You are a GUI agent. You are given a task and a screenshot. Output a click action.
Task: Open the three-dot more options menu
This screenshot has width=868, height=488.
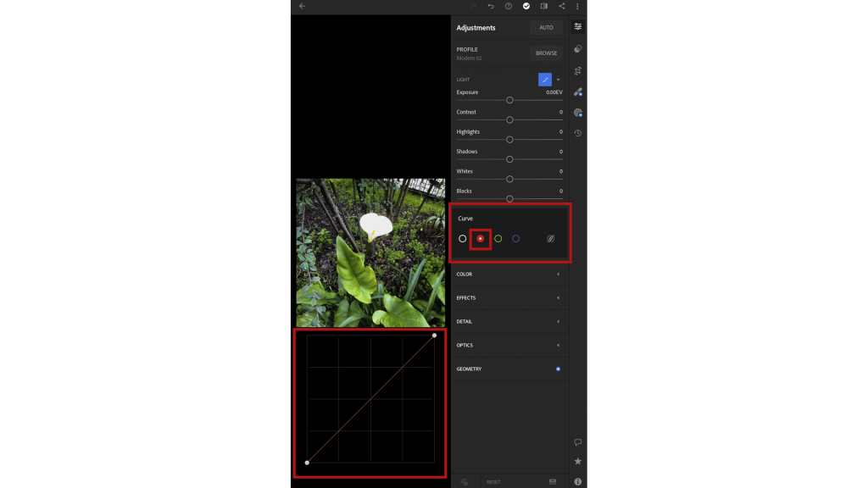coord(577,6)
